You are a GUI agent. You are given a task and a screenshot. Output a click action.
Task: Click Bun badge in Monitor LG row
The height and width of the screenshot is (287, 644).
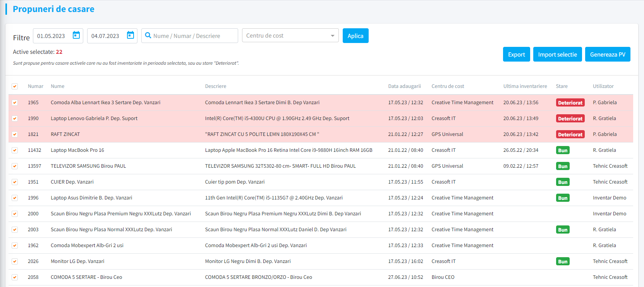[x=563, y=261]
